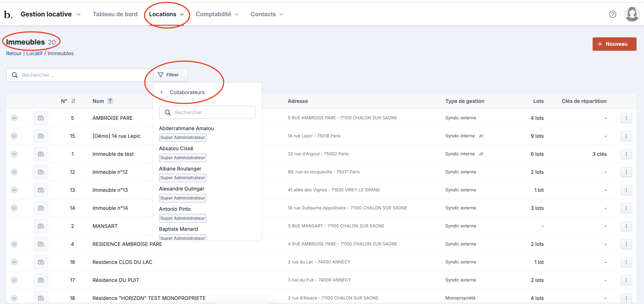Click the Retour breadcrumb link
644x304 pixels.
(x=14, y=53)
